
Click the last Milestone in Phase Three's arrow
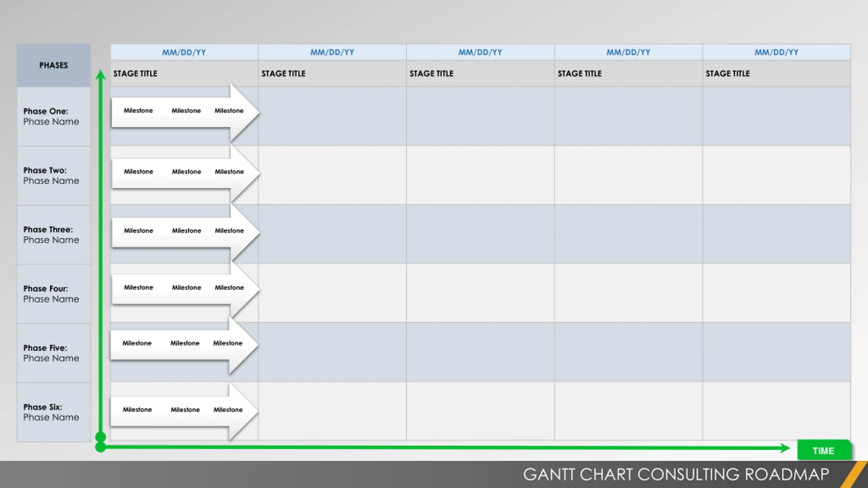tap(229, 230)
